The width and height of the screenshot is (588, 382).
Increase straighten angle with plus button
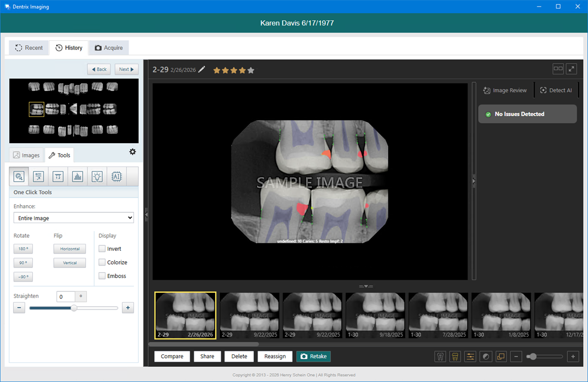coord(128,308)
